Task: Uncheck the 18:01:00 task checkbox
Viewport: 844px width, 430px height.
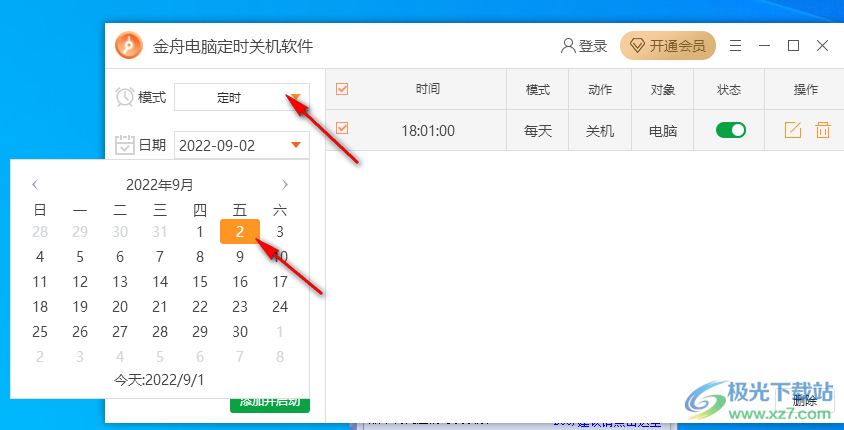Action: tap(342, 128)
